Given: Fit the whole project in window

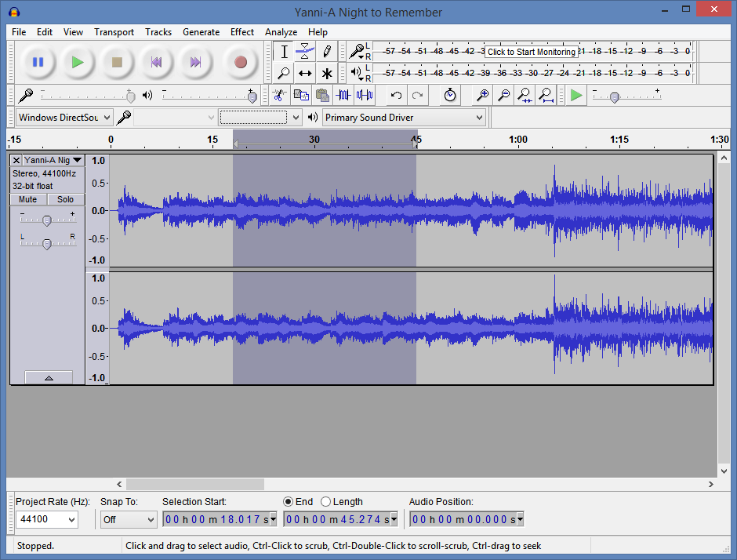Looking at the screenshot, I should click(x=546, y=96).
